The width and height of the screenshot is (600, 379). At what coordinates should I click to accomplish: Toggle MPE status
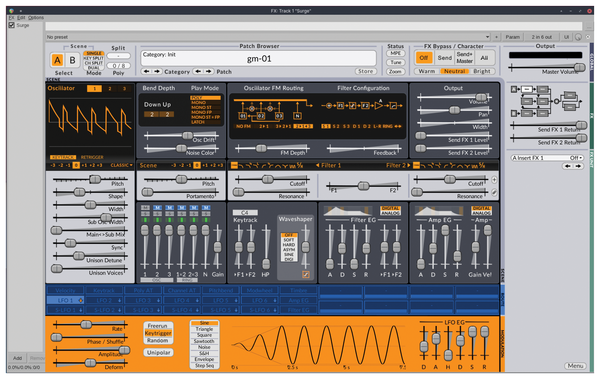coord(396,53)
